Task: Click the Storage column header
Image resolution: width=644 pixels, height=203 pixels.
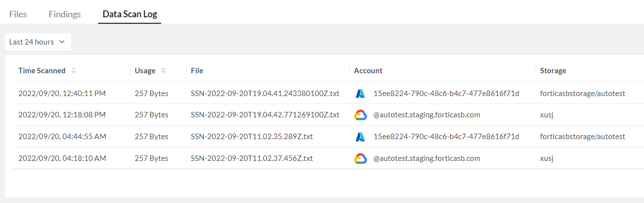Action: (x=553, y=71)
